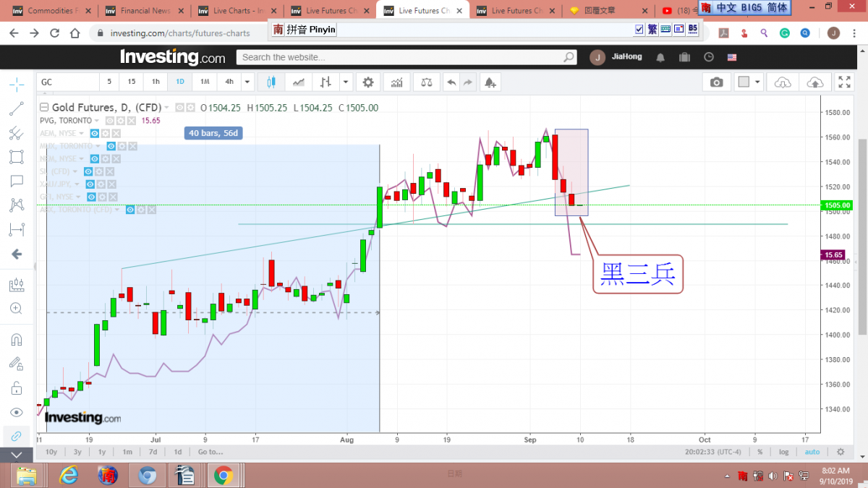
Task: Click the 3y time range button
Action: tap(77, 452)
